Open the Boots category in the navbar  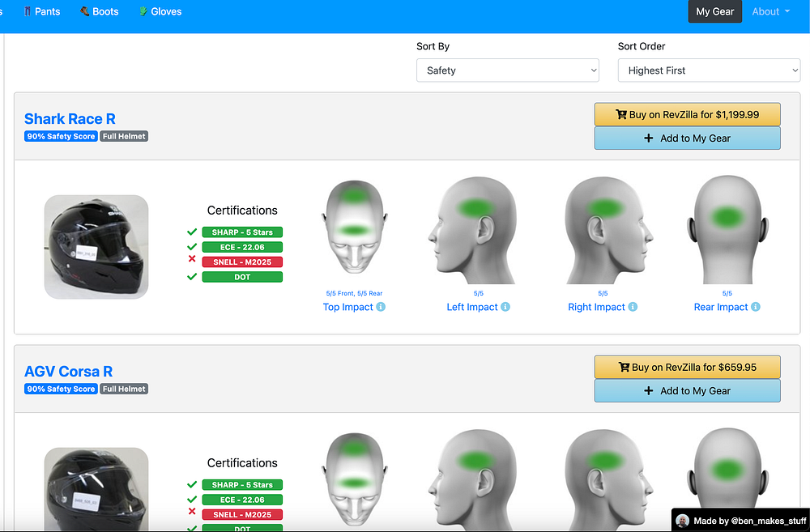tap(99, 11)
